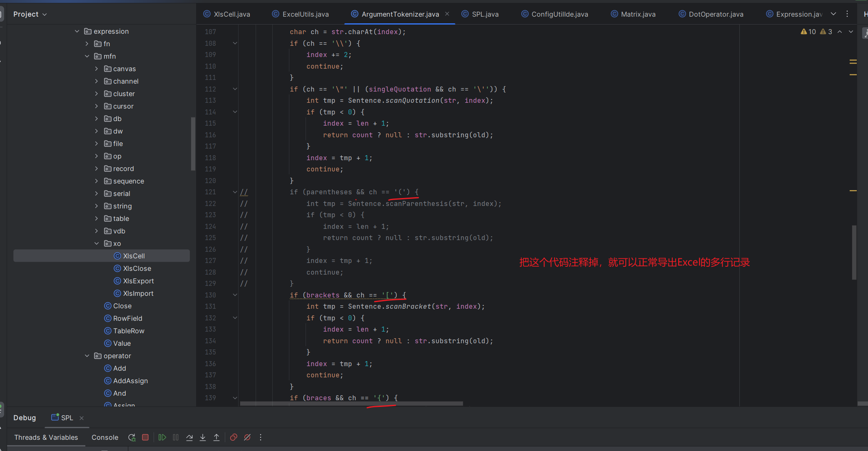Open the XlsExport class

pos(138,281)
